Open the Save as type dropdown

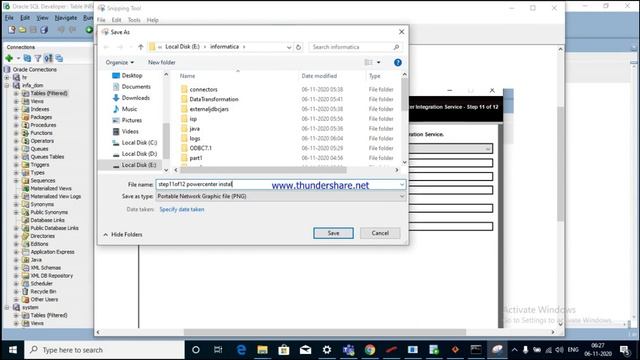[x=402, y=196]
